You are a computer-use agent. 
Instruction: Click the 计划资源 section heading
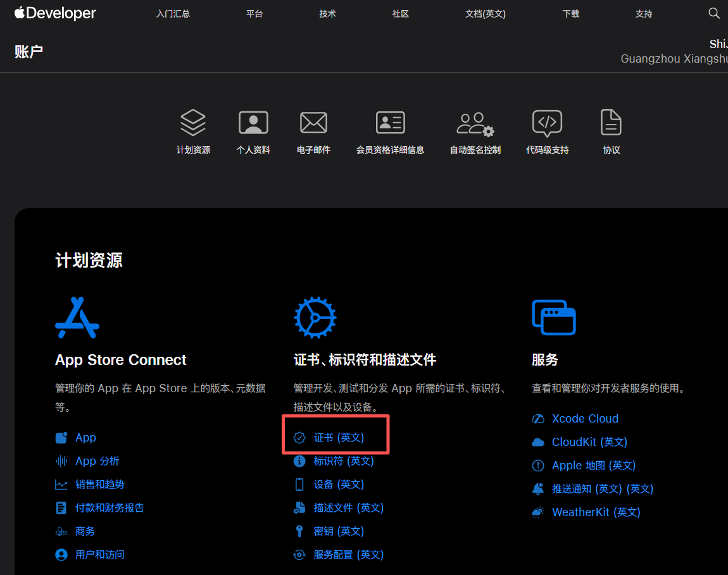[x=89, y=261]
